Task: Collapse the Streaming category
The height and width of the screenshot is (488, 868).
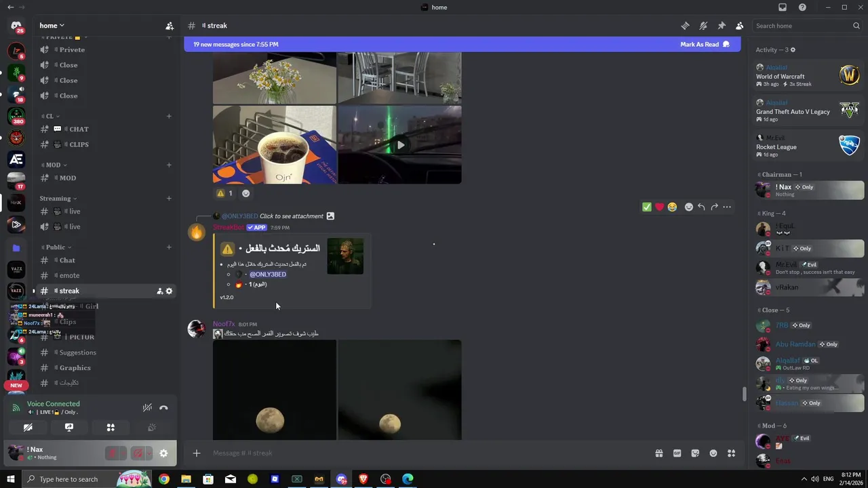Action: (58, 199)
